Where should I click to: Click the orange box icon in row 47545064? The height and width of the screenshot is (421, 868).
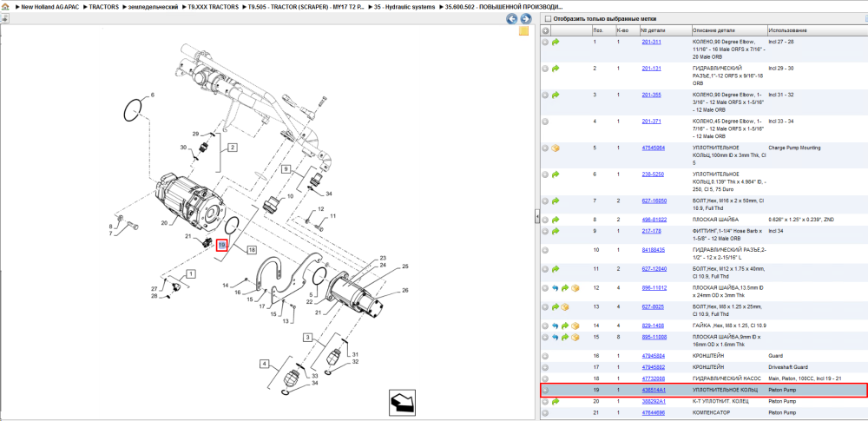pyautogui.click(x=556, y=148)
